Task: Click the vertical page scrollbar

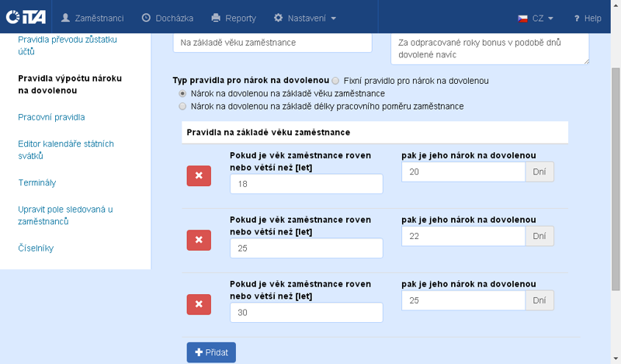Action: pyautogui.click(x=616, y=194)
